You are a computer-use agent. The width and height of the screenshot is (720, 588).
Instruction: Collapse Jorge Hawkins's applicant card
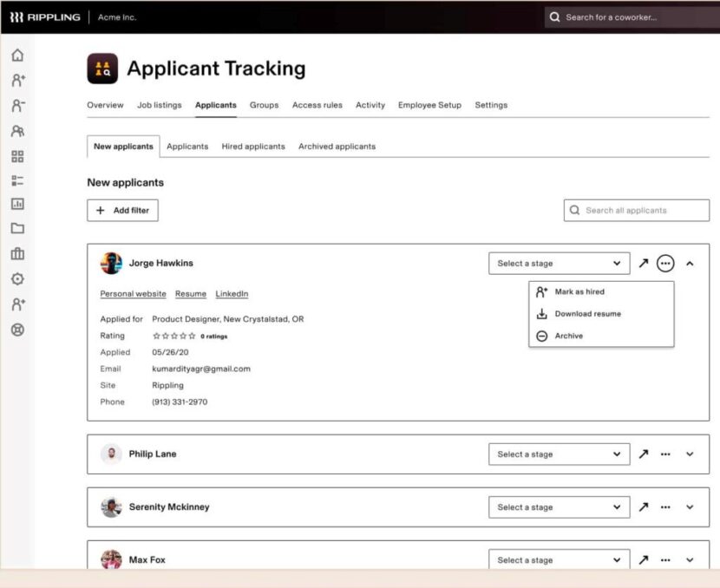pyautogui.click(x=690, y=263)
